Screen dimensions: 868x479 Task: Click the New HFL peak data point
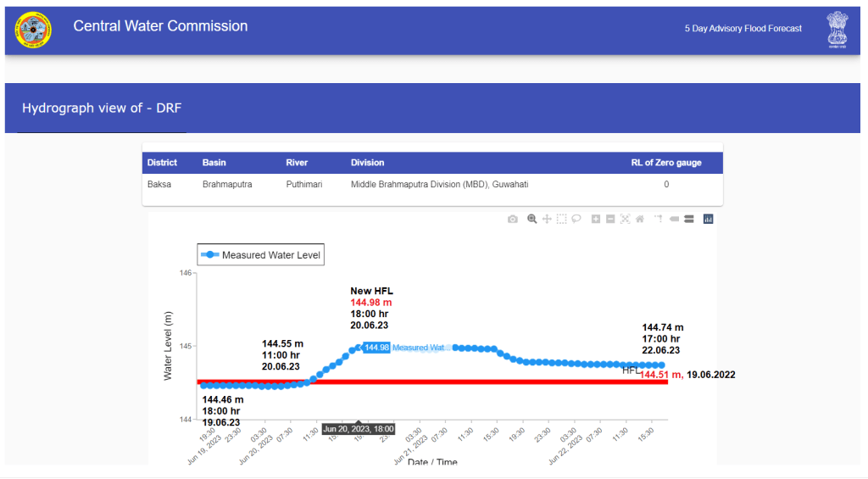358,347
